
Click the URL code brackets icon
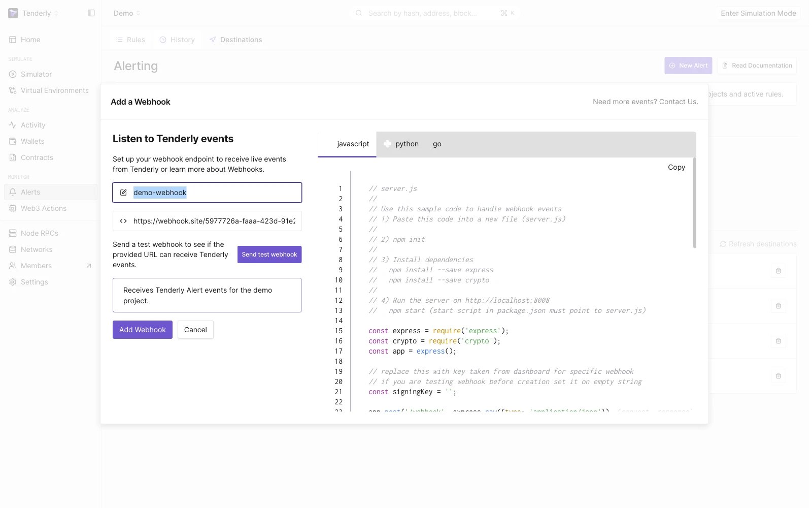(123, 221)
